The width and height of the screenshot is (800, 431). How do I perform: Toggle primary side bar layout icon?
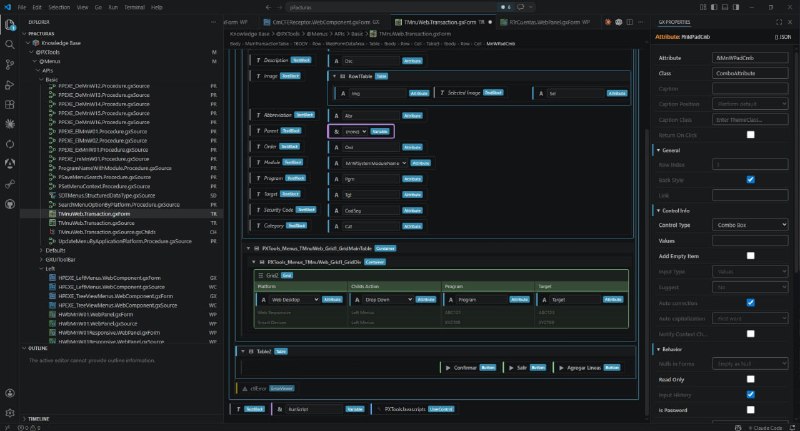tap(714, 7)
